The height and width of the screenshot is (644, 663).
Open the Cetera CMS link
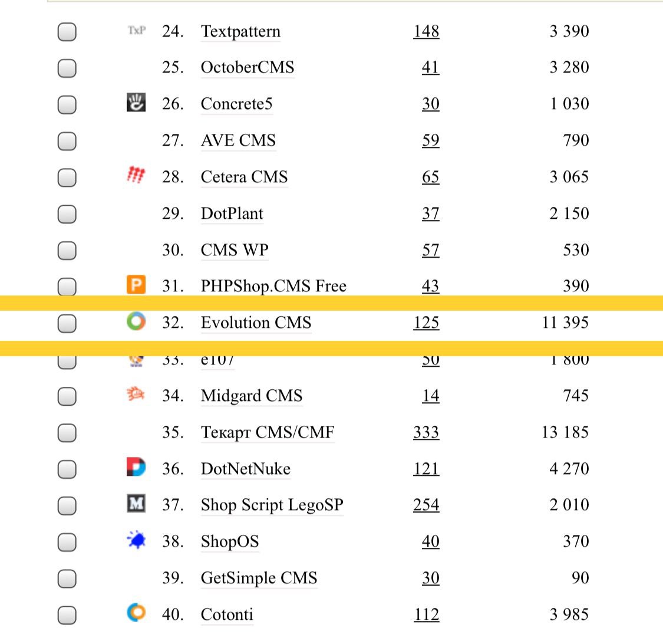point(244,176)
